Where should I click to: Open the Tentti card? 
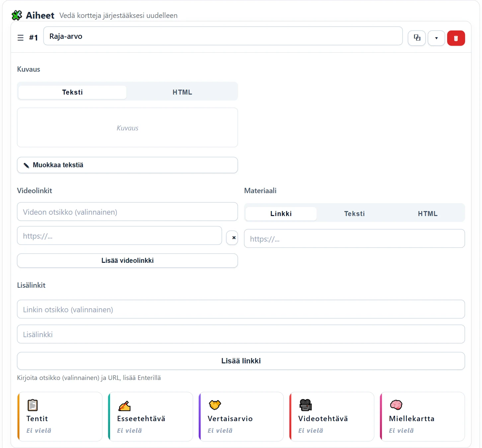tap(60, 416)
